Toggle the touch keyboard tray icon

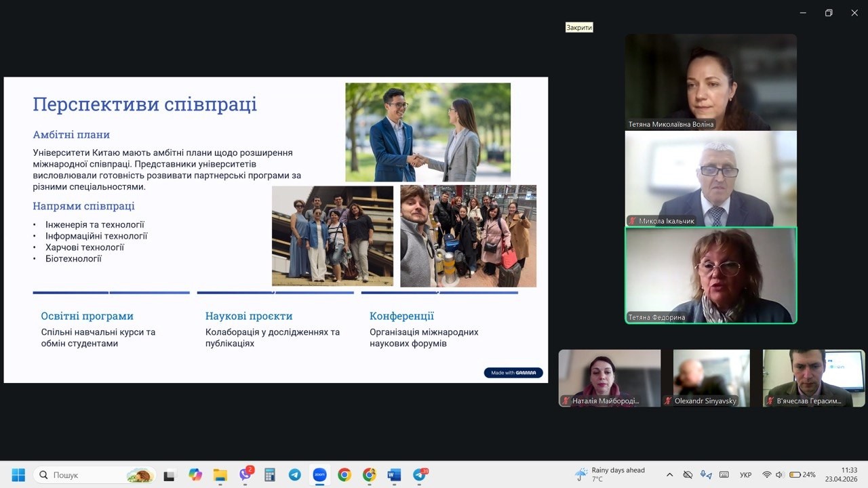coord(724,474)
